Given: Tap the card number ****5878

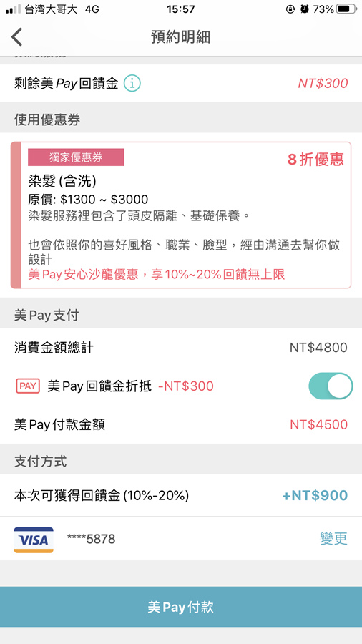Looking at the screenshot, I should (91, 539).
